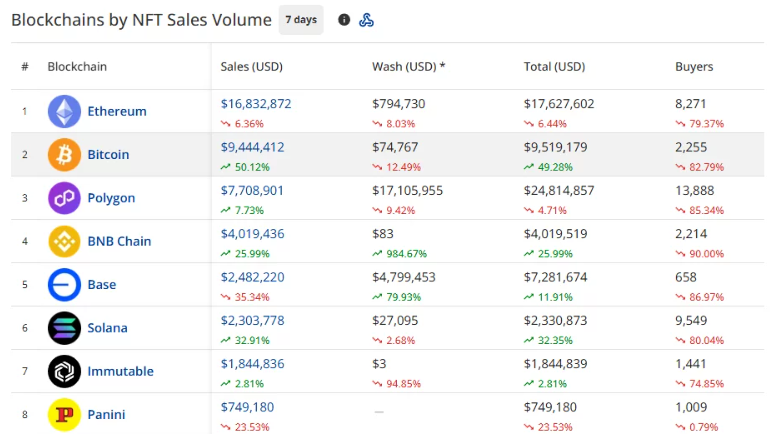Select Immutable buyers count 1,441
Screen dimensions: 776x446
point(691,363)
